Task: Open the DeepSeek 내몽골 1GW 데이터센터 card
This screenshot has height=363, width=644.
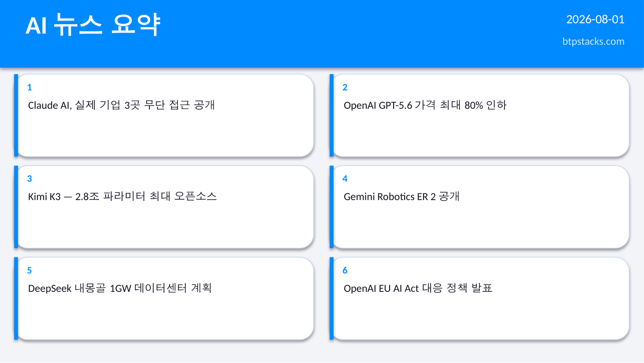Action: [164, 299]
